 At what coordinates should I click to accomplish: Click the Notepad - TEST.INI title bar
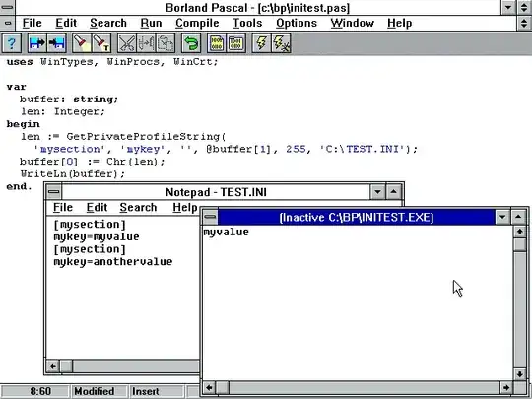216,192
